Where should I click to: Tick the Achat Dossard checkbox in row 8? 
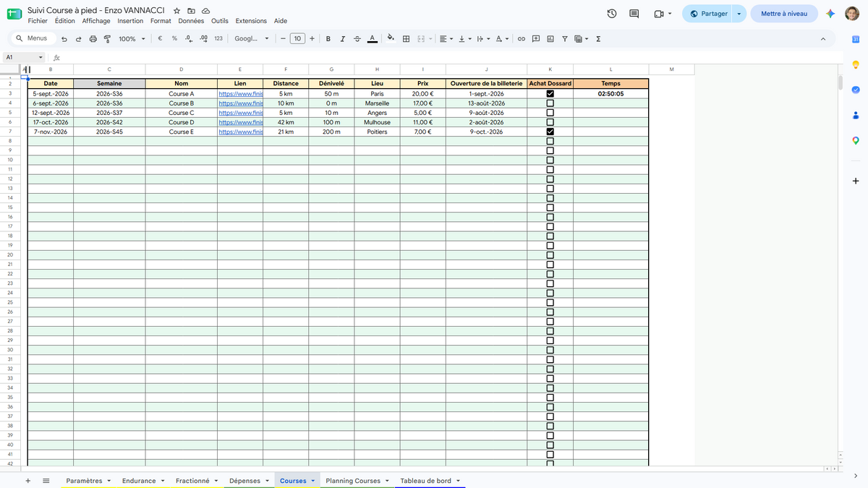tap(550, 141)
